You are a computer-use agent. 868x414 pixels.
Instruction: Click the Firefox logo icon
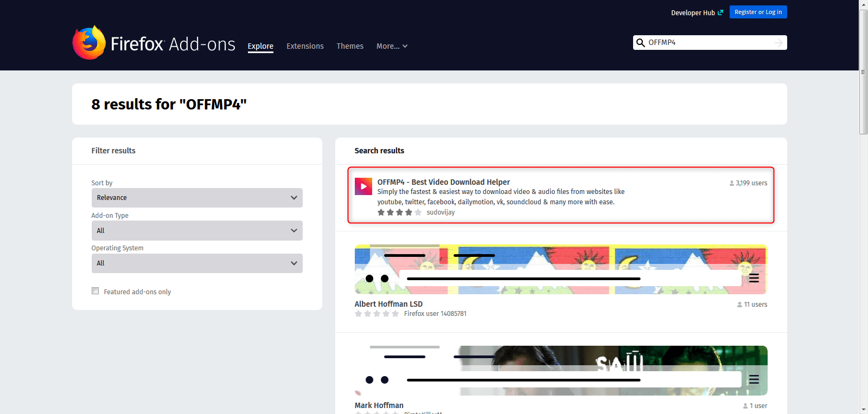click(89, 43)
